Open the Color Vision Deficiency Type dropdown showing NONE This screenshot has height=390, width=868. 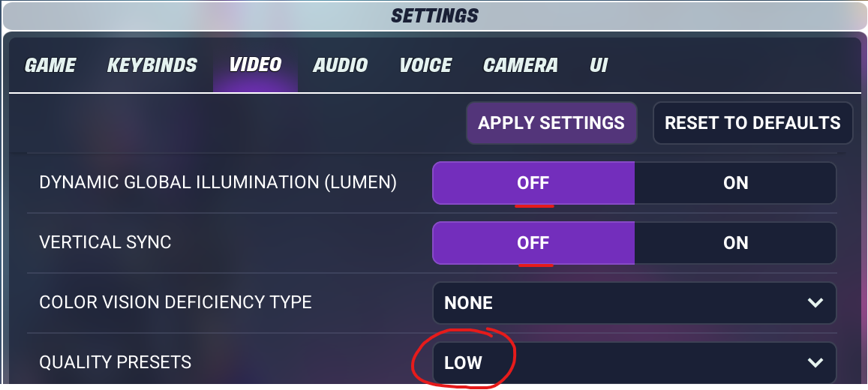(x=634, y=302)
